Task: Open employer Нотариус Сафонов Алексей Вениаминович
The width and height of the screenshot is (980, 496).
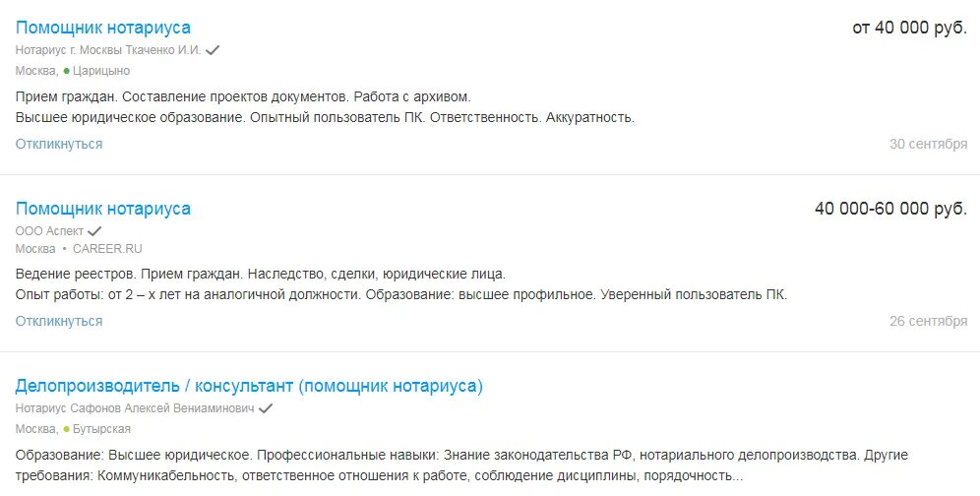Action: 135,408
